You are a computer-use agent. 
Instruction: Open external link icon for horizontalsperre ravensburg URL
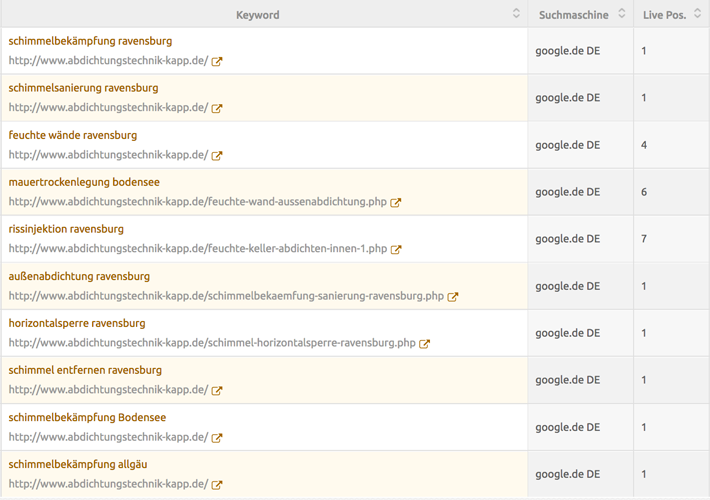pyautogui.click(x=425, y=343)
